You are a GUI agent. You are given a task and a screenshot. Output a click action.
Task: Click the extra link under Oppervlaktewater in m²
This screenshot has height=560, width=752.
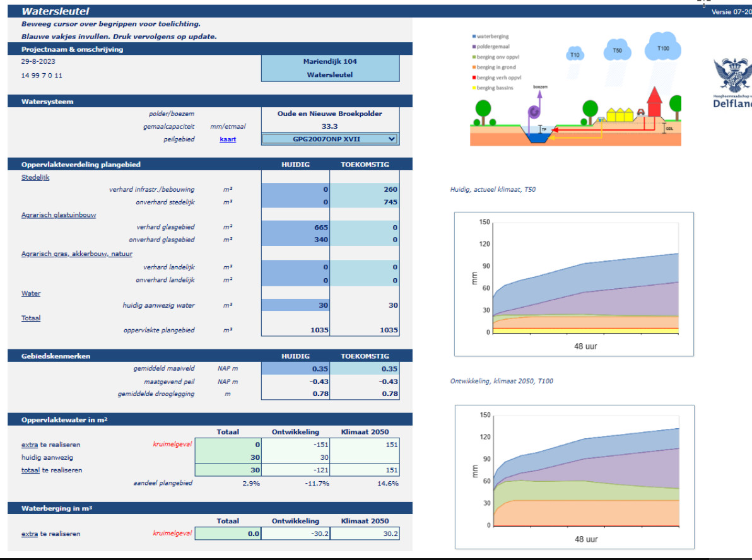30,445
